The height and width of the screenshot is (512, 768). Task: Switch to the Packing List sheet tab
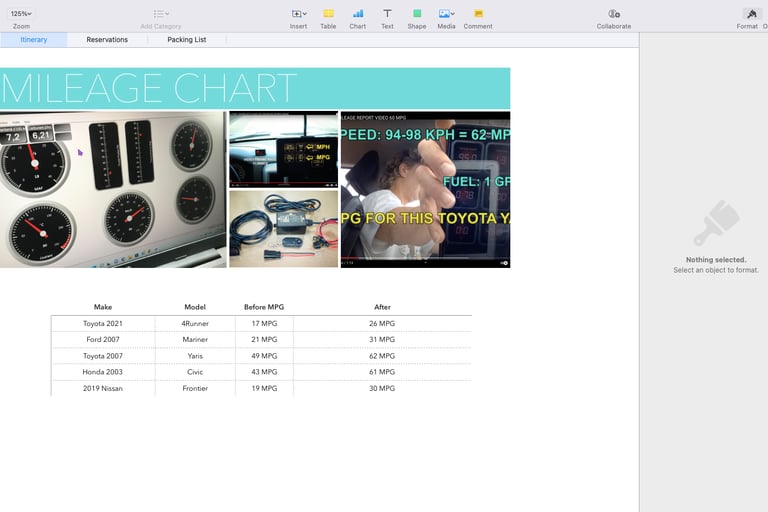pyautogui.click(x=187, y=40)
